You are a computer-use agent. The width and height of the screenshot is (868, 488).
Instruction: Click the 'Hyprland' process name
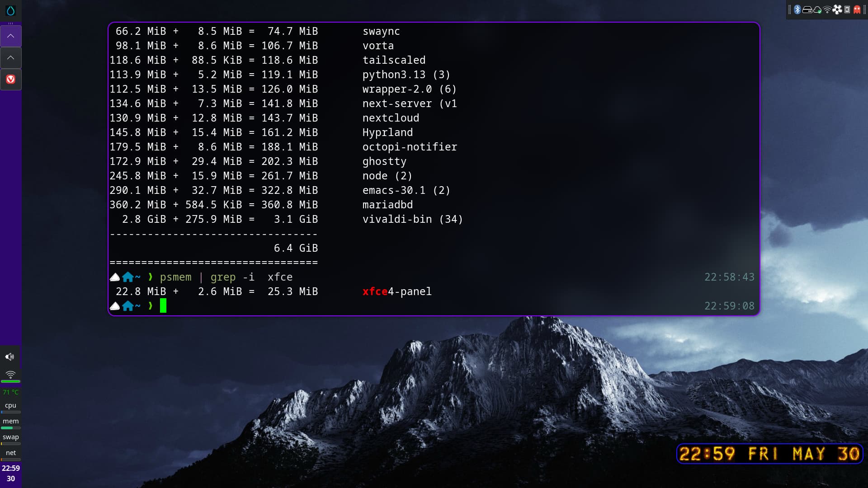point(387,132)
